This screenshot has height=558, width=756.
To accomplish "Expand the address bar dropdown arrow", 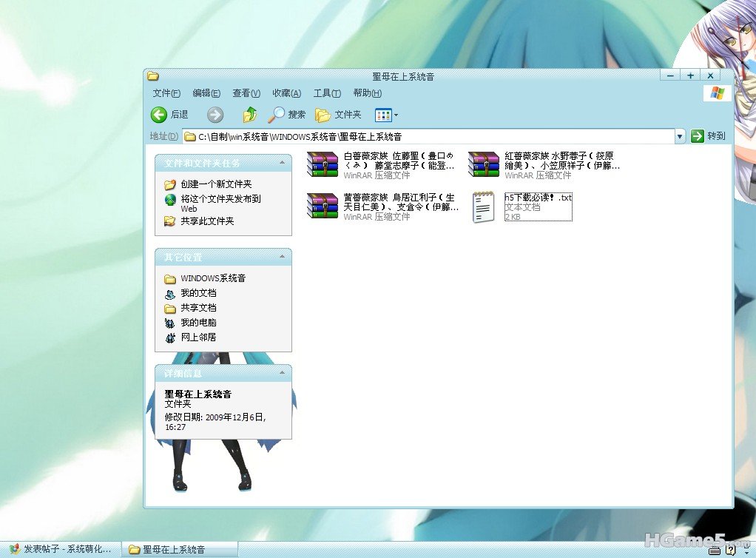I will 679,136.
